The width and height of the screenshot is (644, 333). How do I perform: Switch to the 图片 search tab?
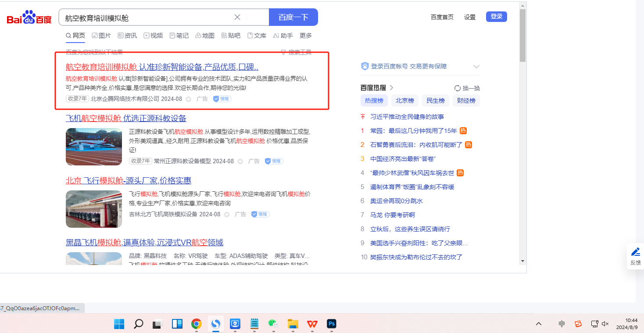pos(101,36)
